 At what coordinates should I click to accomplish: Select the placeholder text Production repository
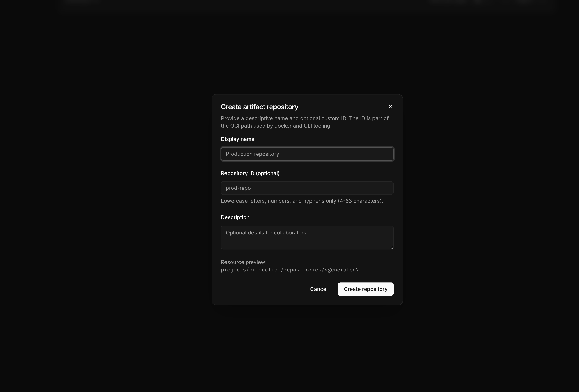(252, 154)
